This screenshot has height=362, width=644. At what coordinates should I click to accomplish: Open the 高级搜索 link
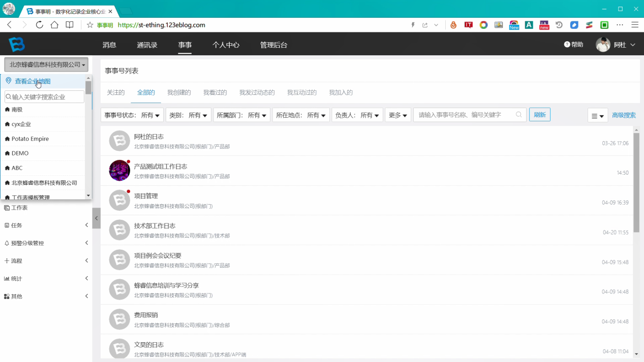pos(624,115)
